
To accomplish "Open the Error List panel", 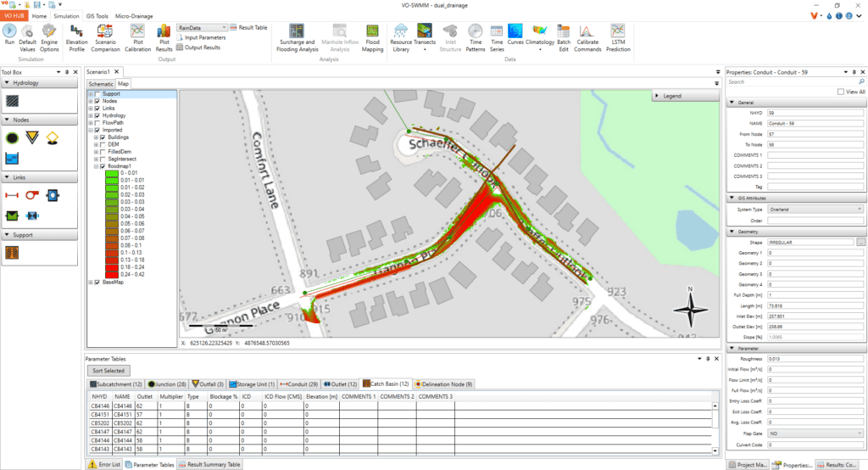I will tap(104, 464).
